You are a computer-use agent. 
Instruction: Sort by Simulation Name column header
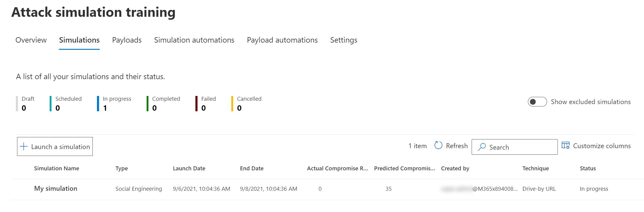(57, 169)
